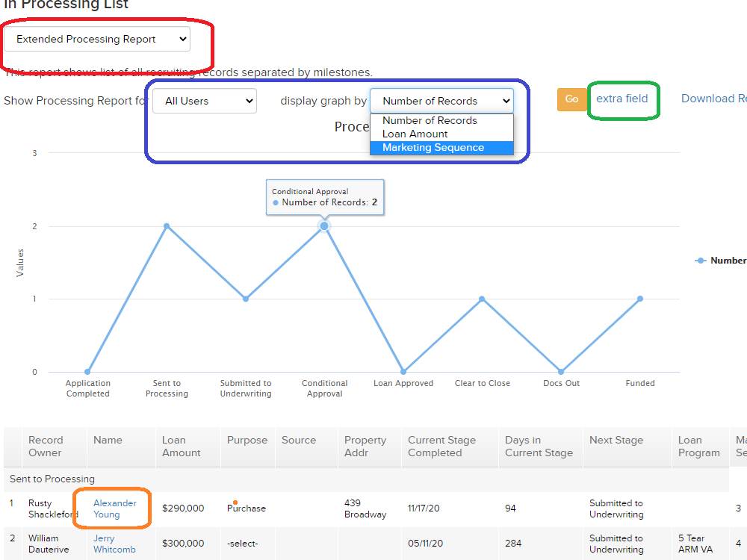Click the Rusty Shackleford owner cell

point(53,508)
